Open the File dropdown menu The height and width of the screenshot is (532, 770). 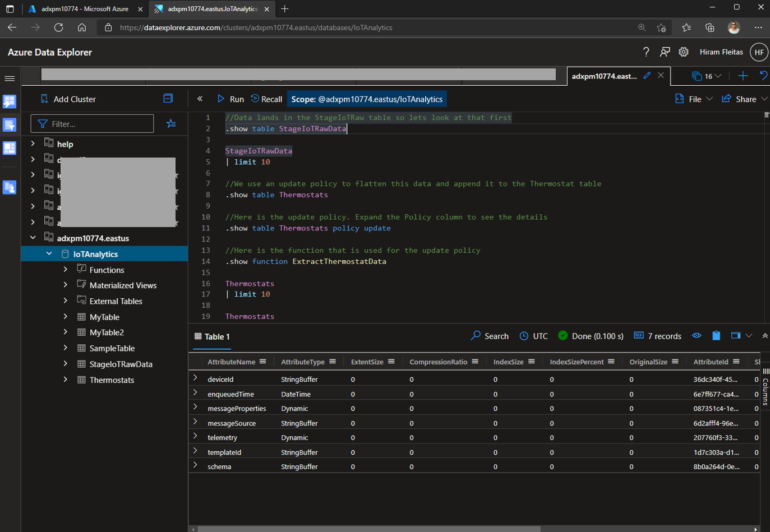[x=694, y=99]
